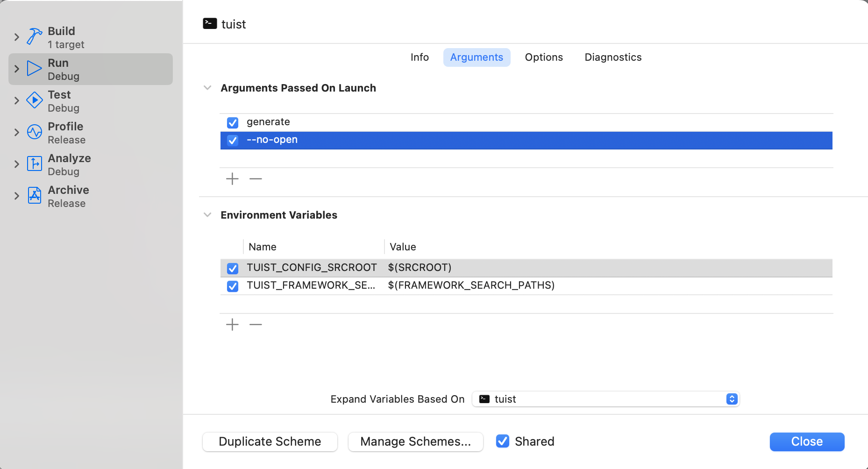
Task: Click the Analyze action icon
Action: (34, 163)
